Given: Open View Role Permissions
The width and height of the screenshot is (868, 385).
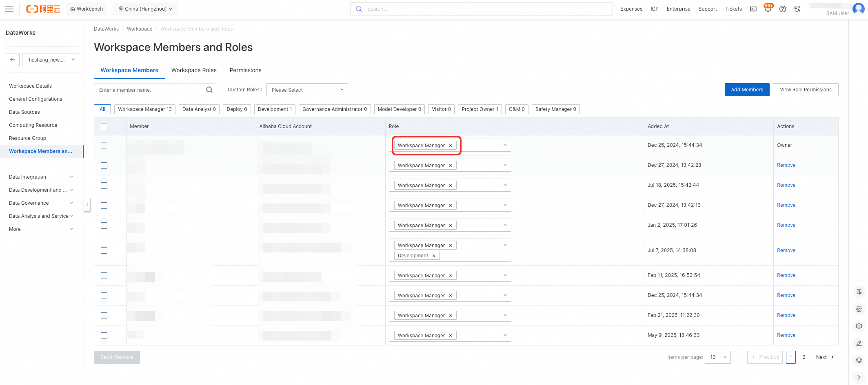Looking at the screenshot, I should (x=806, y=90).
